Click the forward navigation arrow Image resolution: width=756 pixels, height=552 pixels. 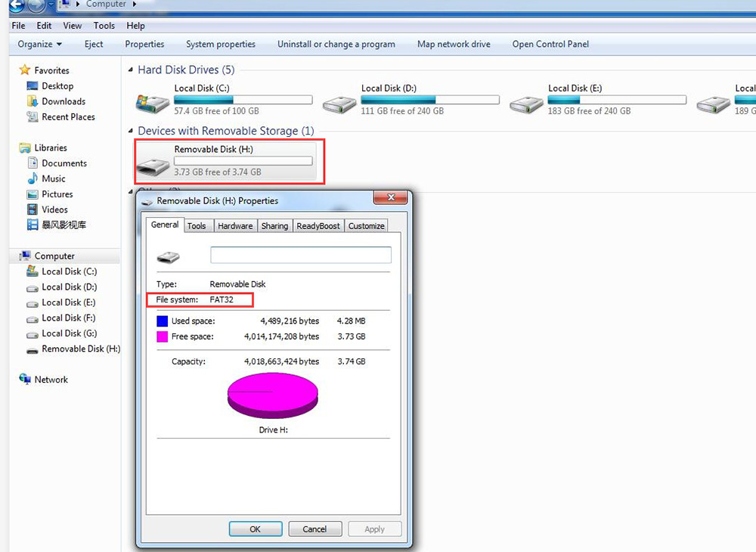(x=36, y=5)
